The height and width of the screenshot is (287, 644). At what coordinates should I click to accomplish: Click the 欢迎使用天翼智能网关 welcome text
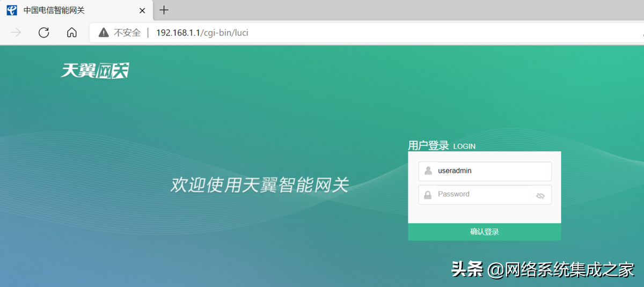(260, 185)
